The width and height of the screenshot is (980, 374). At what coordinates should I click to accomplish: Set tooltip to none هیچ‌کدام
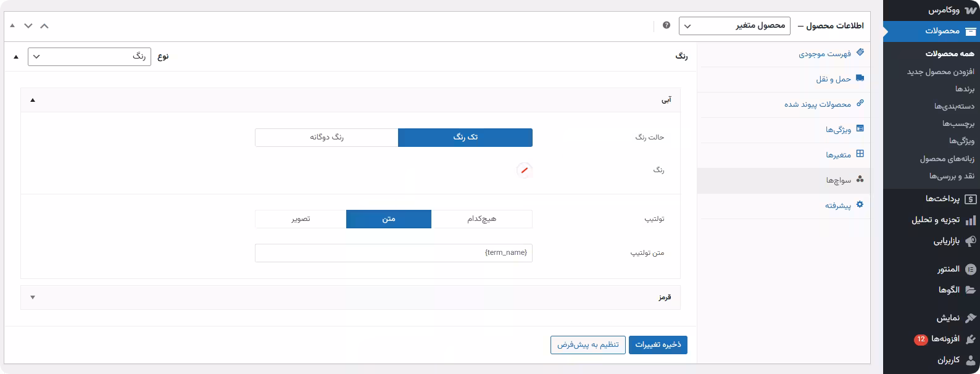pyautogui.click(x=481, y=219)
